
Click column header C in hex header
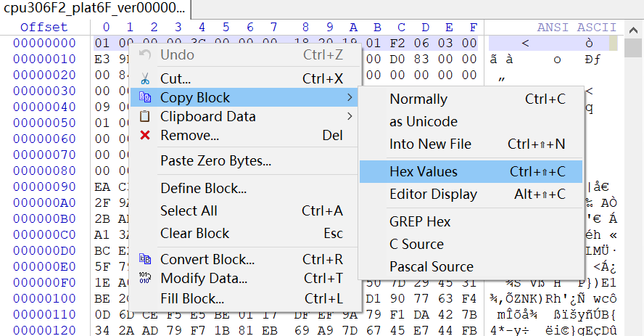click(x=401, y=27)
